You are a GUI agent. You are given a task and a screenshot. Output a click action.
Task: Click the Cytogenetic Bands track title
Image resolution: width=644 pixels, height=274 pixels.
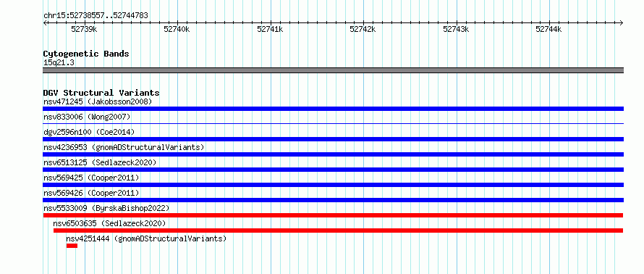pos(86,54)
